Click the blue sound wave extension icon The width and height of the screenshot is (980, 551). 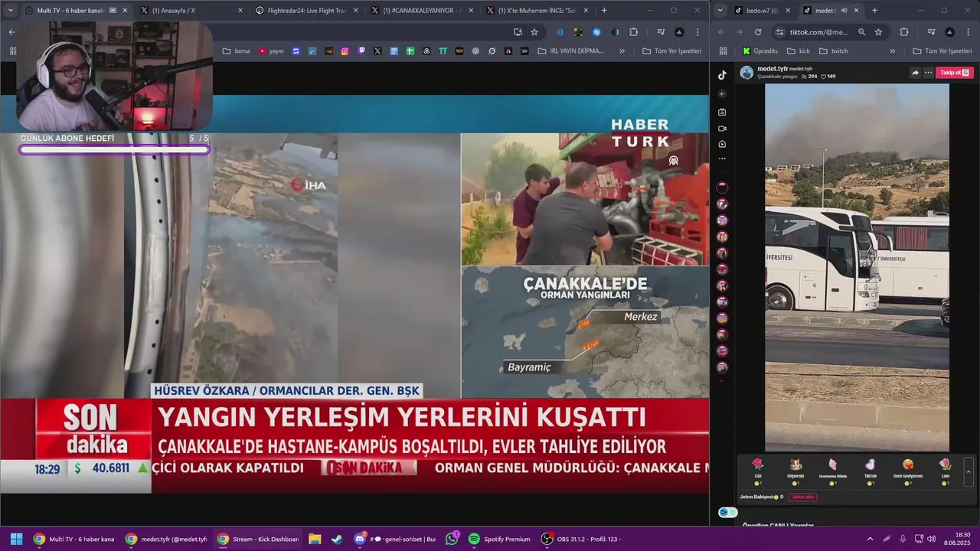click(x=560, y=32)
